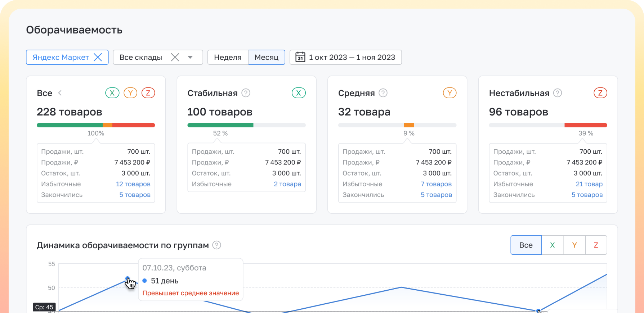Switch the chart to X group
644x313 pixels.
(x=553, y=245)
